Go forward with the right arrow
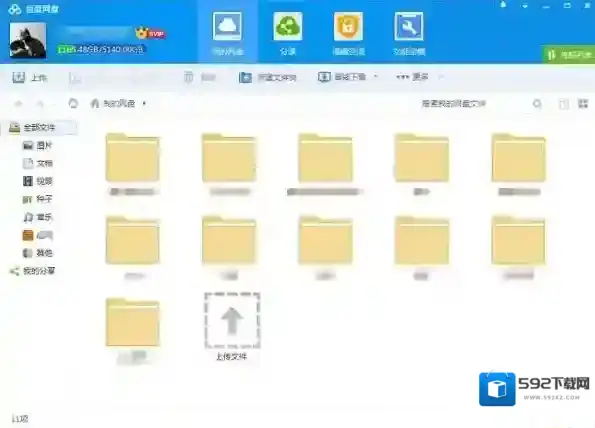 (x=40, y=103)
